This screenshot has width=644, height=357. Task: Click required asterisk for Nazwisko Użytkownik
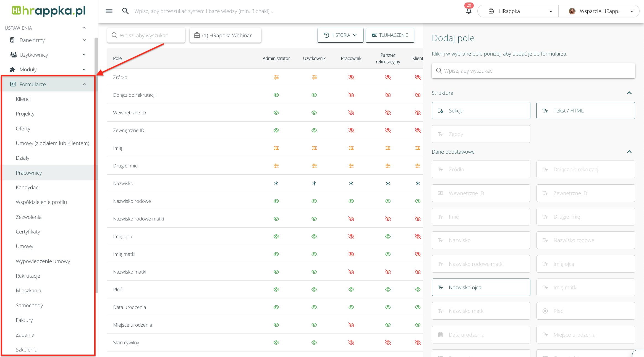coord(314,183)
